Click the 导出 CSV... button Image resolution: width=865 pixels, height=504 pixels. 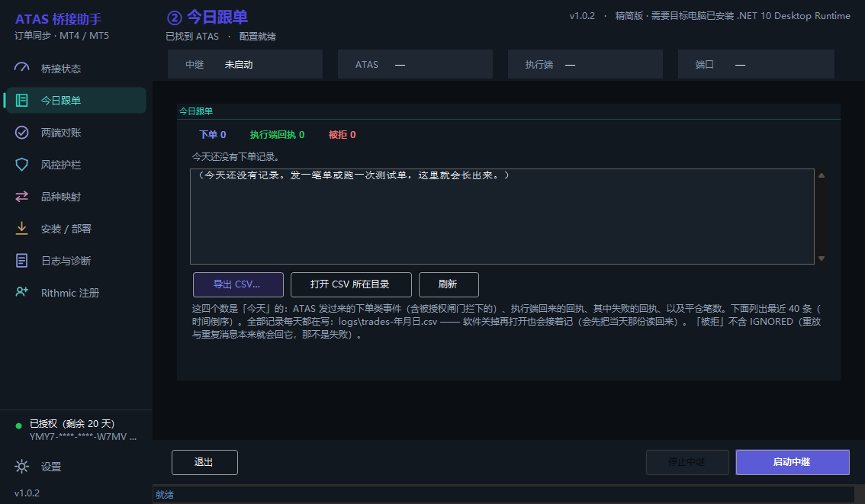pos(238,284)
